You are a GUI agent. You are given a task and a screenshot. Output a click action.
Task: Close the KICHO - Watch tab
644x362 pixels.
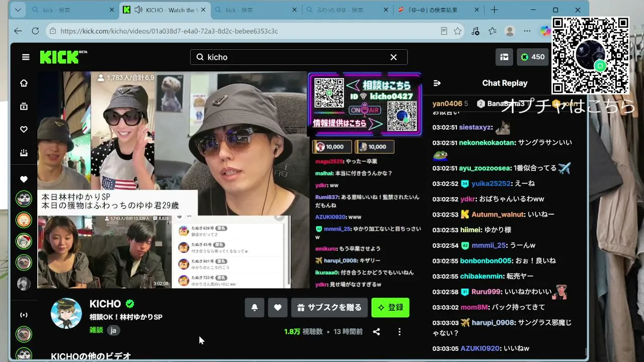[x=203, y=10]
